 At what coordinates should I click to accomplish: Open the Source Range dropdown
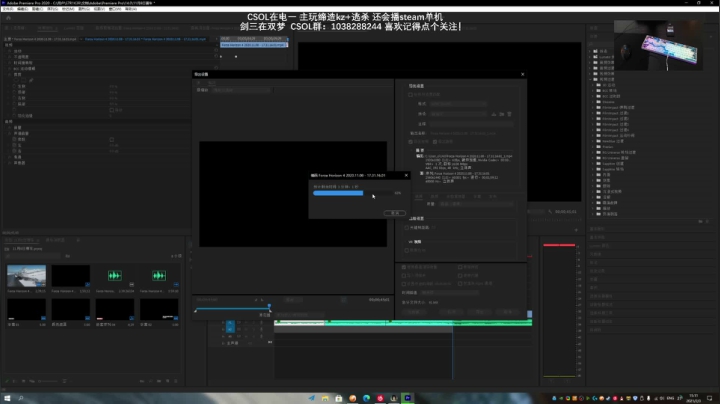298,315
